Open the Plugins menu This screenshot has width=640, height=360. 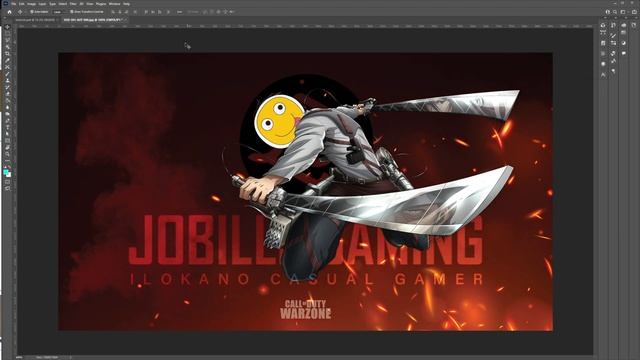pos(101,4)
